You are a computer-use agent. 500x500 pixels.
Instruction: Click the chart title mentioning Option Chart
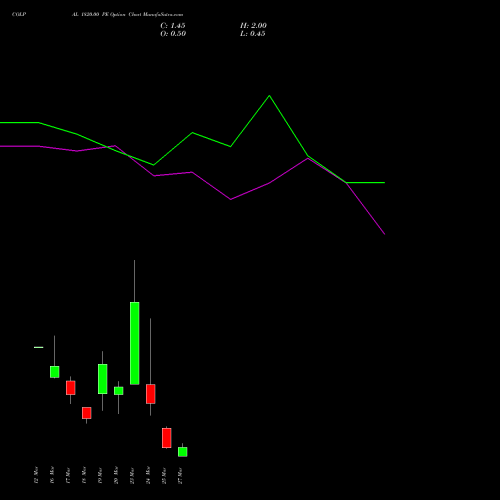click(127, 14)
